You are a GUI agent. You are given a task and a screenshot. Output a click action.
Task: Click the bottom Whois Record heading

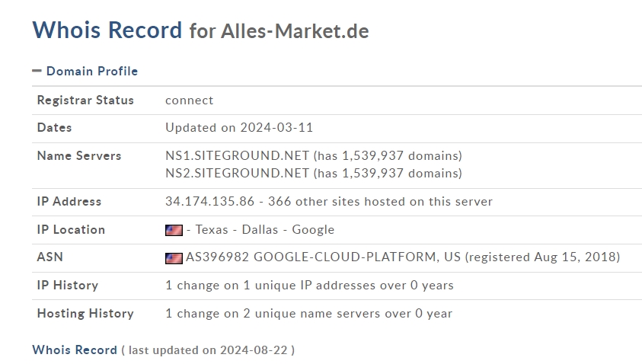[75, 350]
